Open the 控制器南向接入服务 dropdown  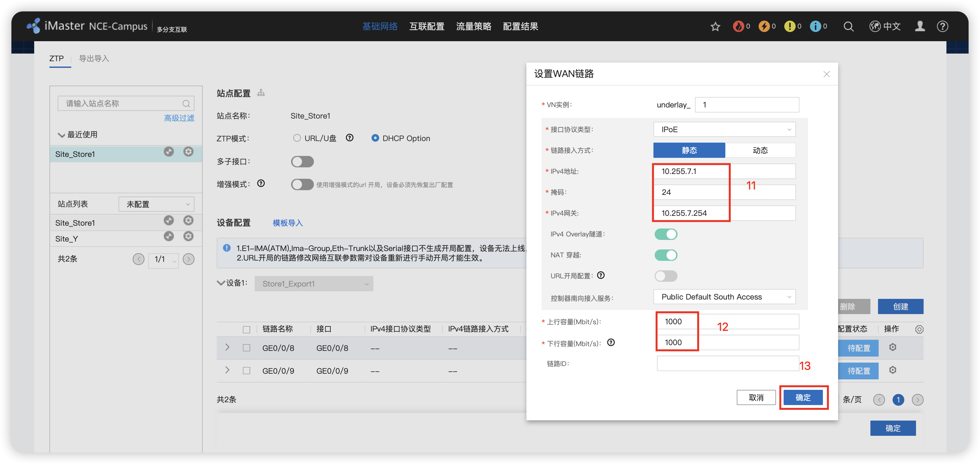pos(724,297)
